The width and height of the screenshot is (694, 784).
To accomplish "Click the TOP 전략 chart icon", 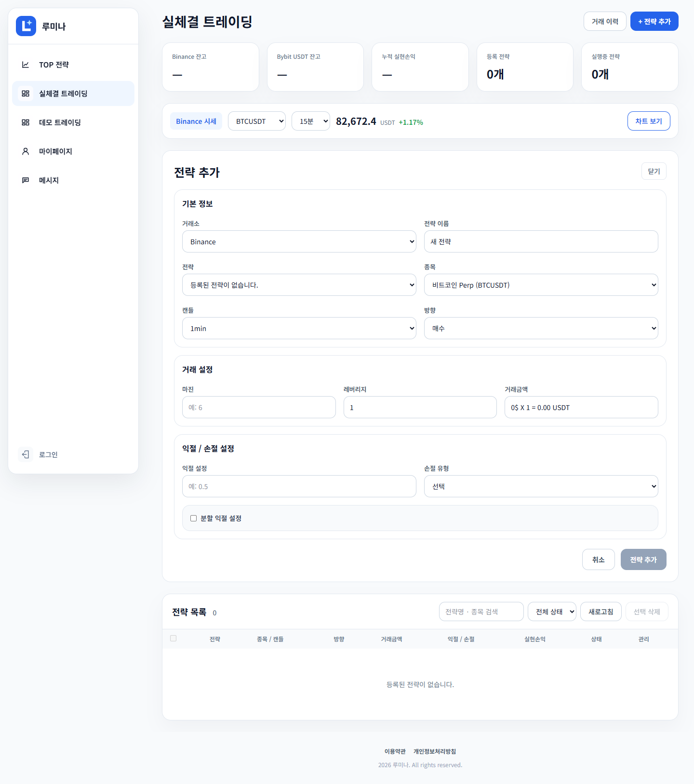I will coord(26,65).
